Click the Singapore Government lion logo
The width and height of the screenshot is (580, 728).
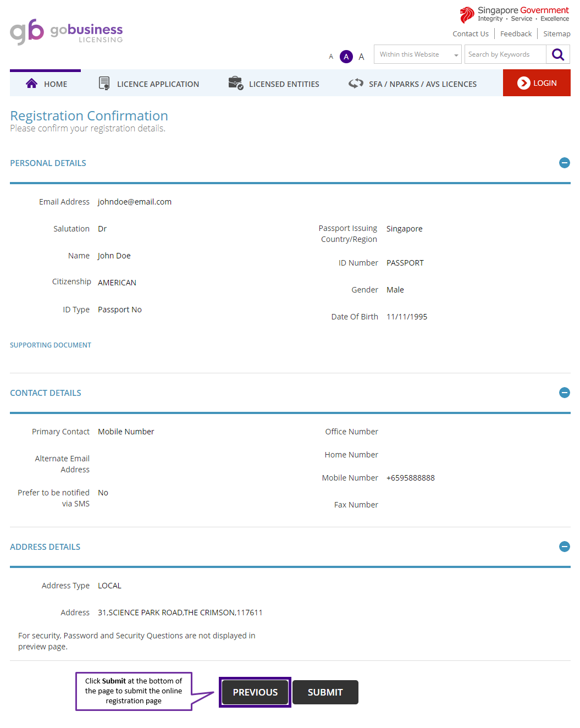(467, 15)
